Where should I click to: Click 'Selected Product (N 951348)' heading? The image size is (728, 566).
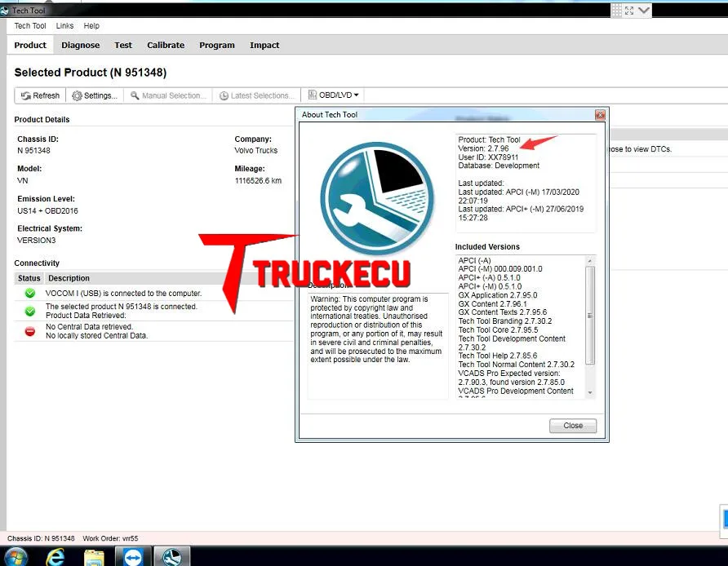[90, 73]
